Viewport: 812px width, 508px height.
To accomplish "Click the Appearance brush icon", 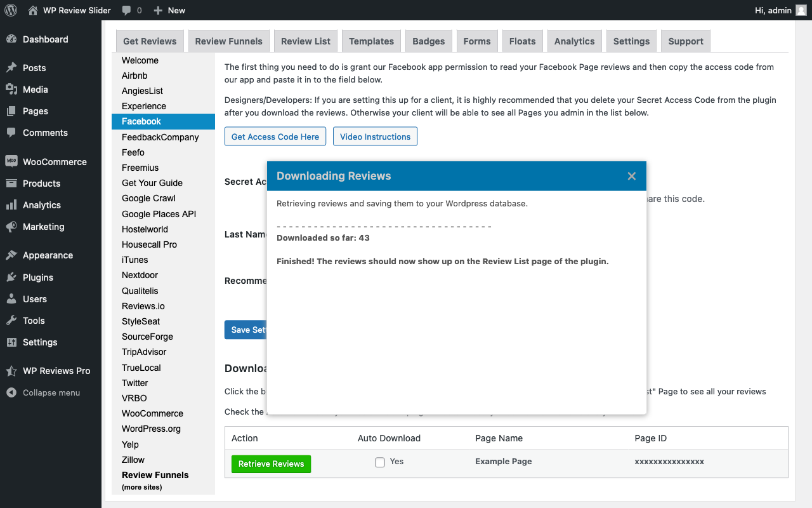I will 11,255.
